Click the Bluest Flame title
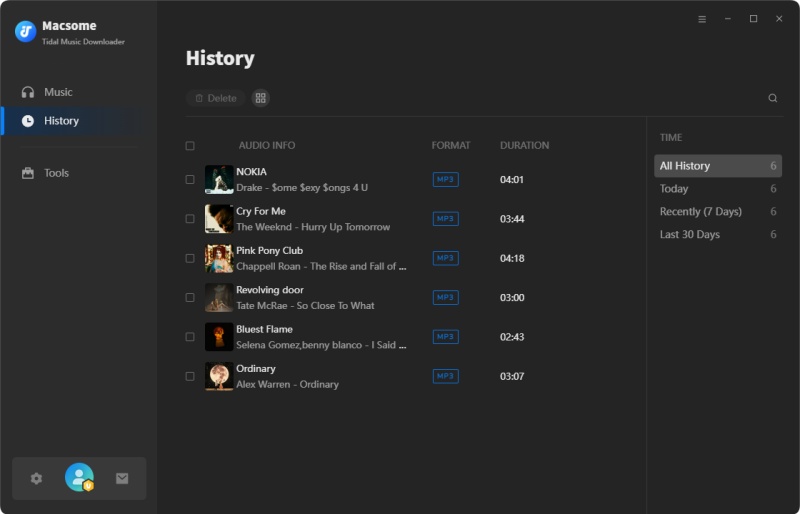This screenshot has width=800, height=514. 264,329
